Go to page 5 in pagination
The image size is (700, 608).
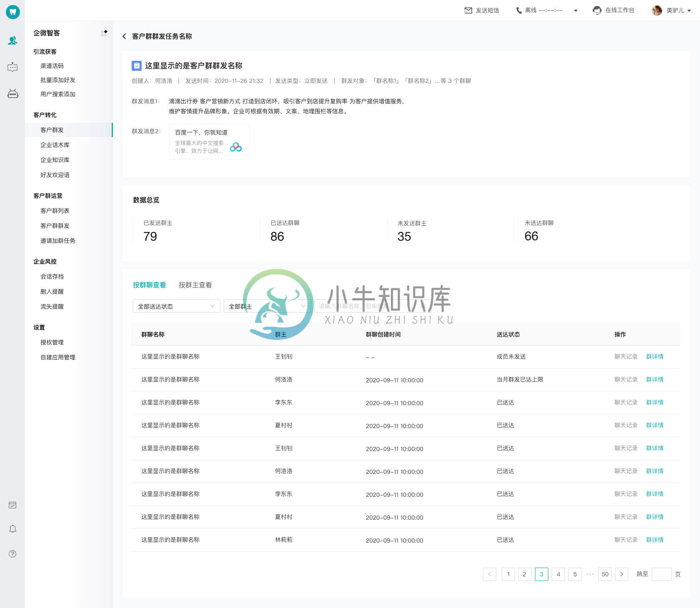coord(575,574)
